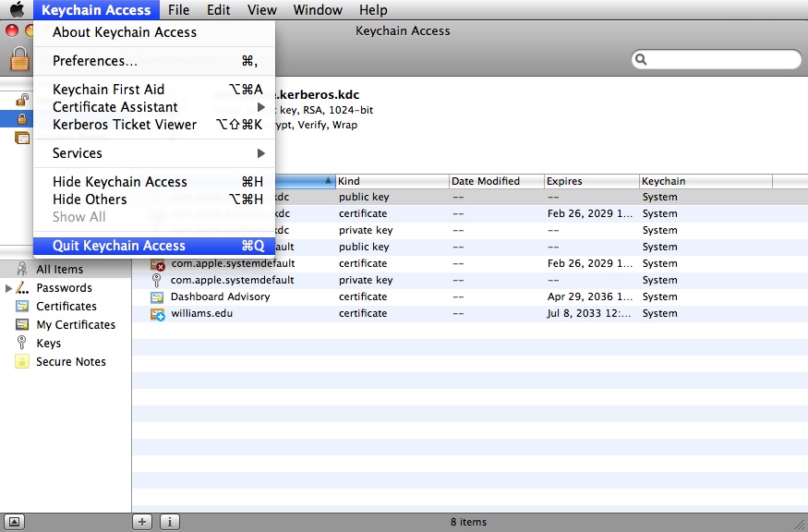
Task: Select the williams.edu row name
Action: (202, 313)
